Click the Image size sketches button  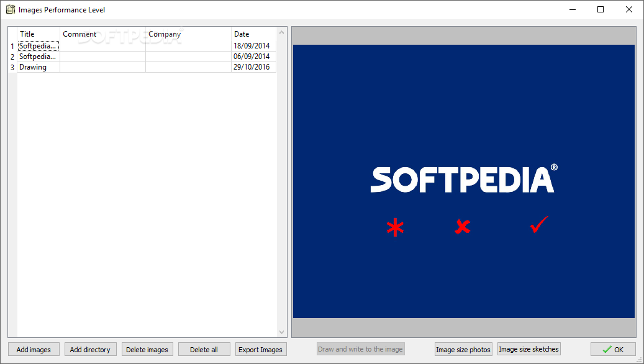pyautogui.click(x=528, y=349)
